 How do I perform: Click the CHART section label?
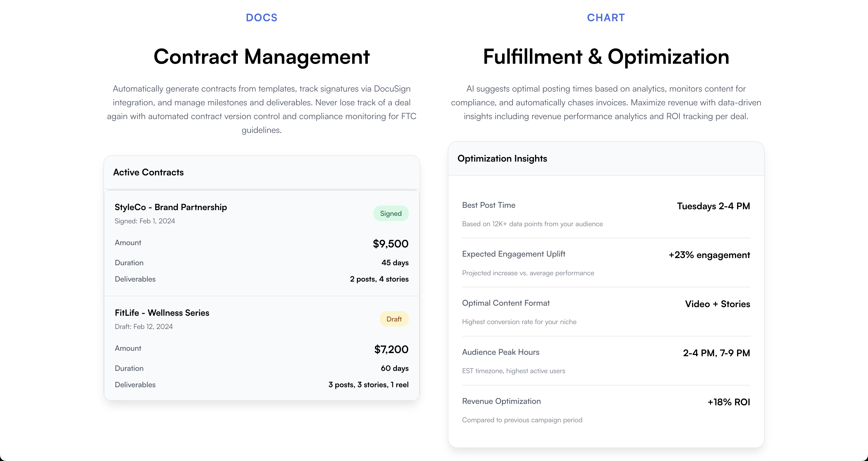click(x=606, y=17)
